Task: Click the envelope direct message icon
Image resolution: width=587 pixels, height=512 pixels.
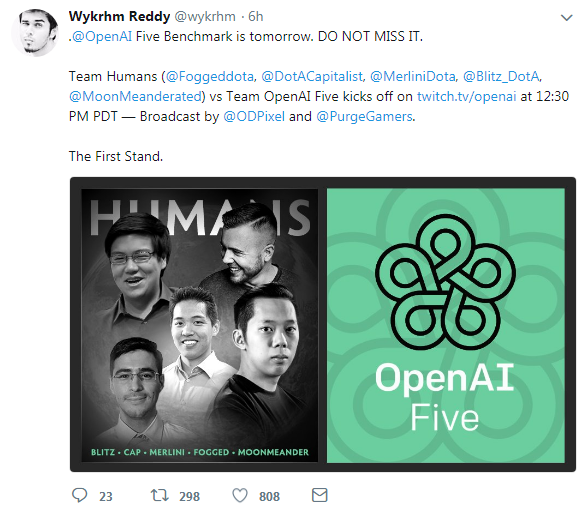Action: pos(320,495)
